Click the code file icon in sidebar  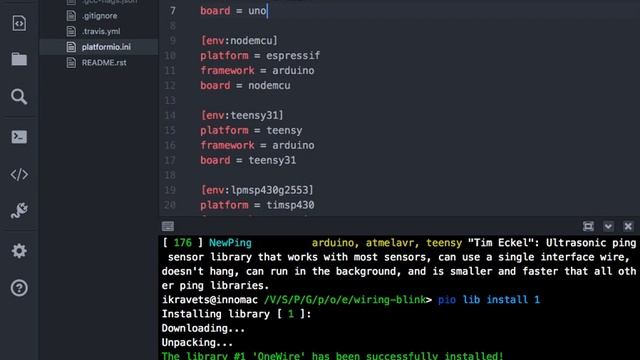pyautogui.click(x=19, y=23)
